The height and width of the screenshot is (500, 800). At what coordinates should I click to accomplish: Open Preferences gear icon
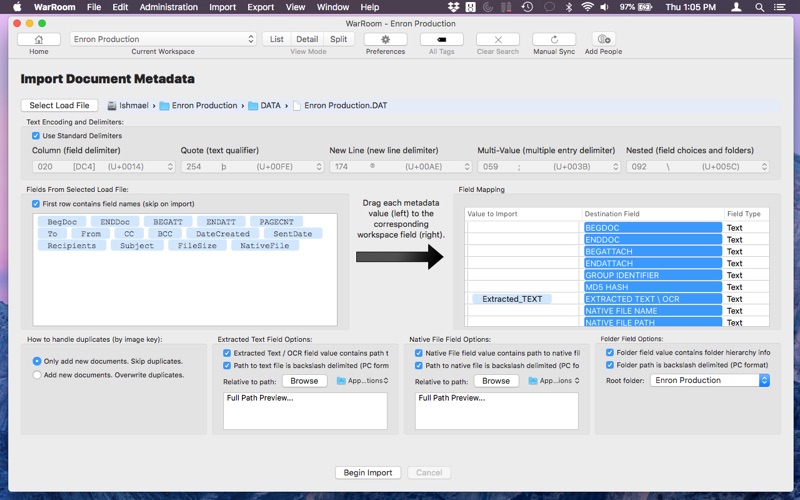click(x=385, y=39)
